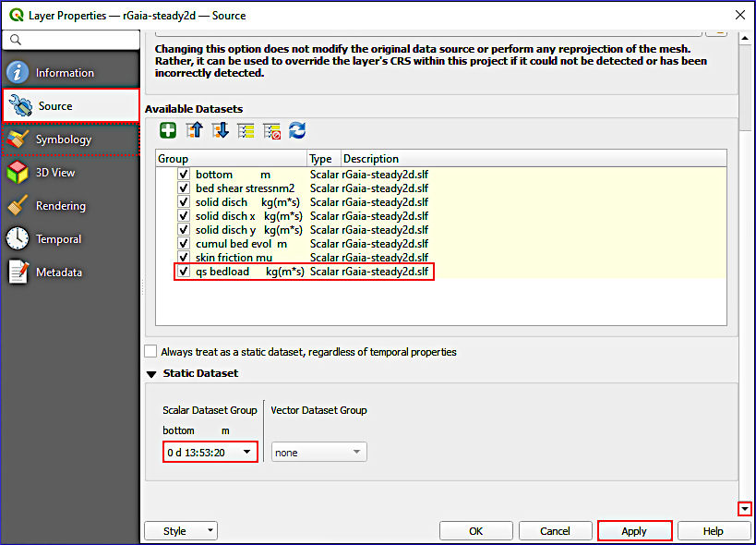Open the Help page

(x=713, y=530)
